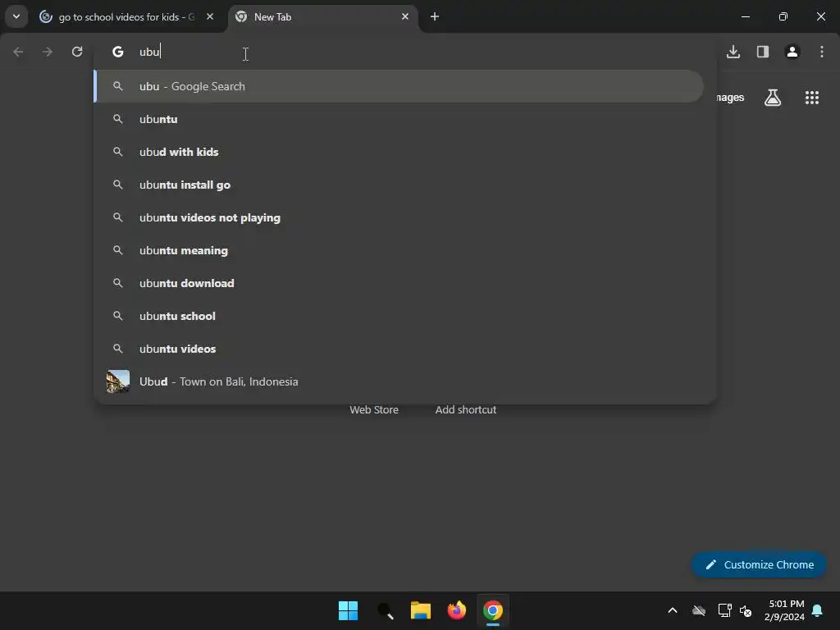The width and height of the screenshot is (840, 630).
Task: Click the Ubud town thumbnail image
Action: coord(118,381)
